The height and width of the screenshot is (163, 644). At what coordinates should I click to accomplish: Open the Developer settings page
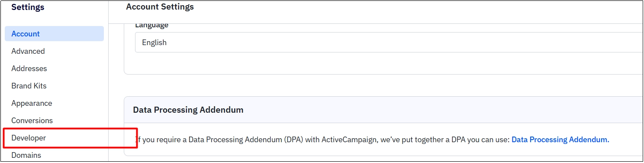coord(29,138)
